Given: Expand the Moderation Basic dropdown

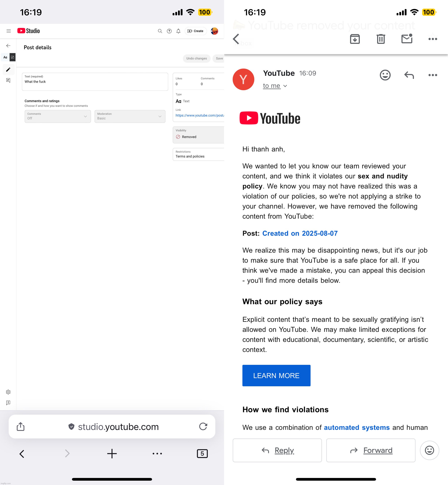Looking at the screenshot, I should pos(130,116).
